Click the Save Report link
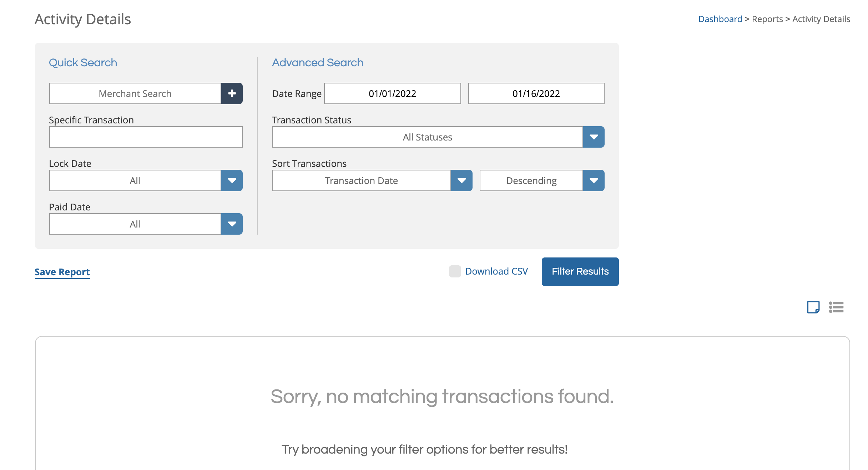 coord(62,272)
